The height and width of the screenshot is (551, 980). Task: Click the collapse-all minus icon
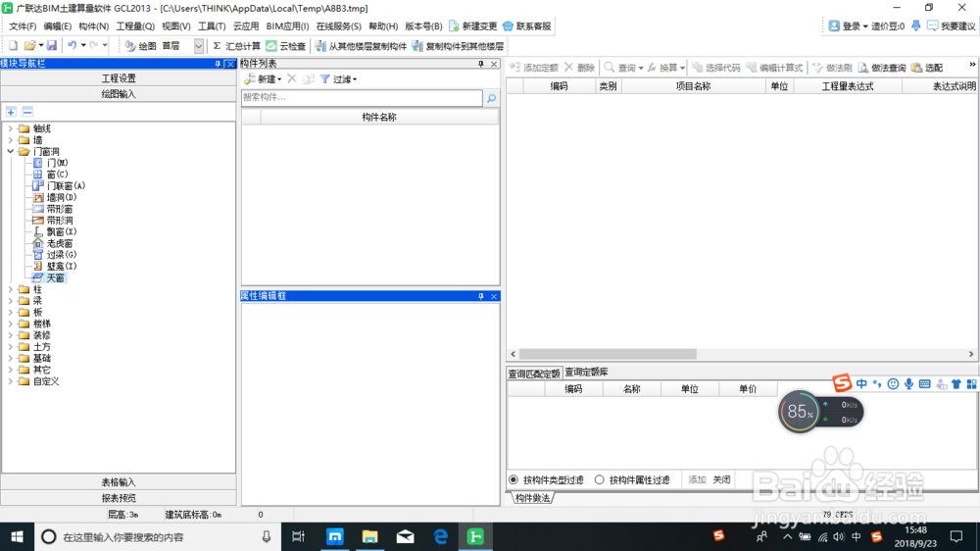pos(27,112)
